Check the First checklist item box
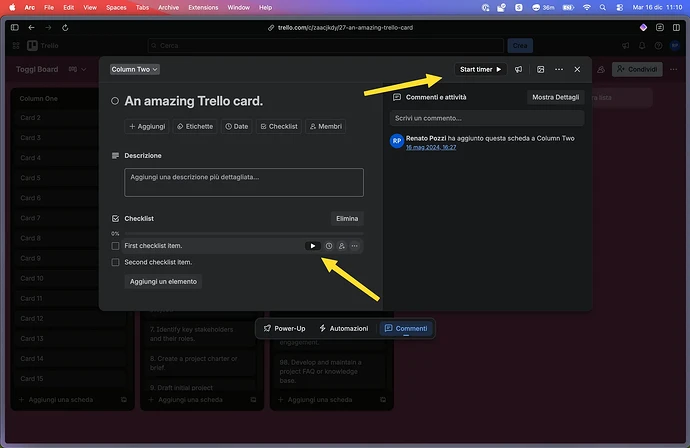 [115, 246]
